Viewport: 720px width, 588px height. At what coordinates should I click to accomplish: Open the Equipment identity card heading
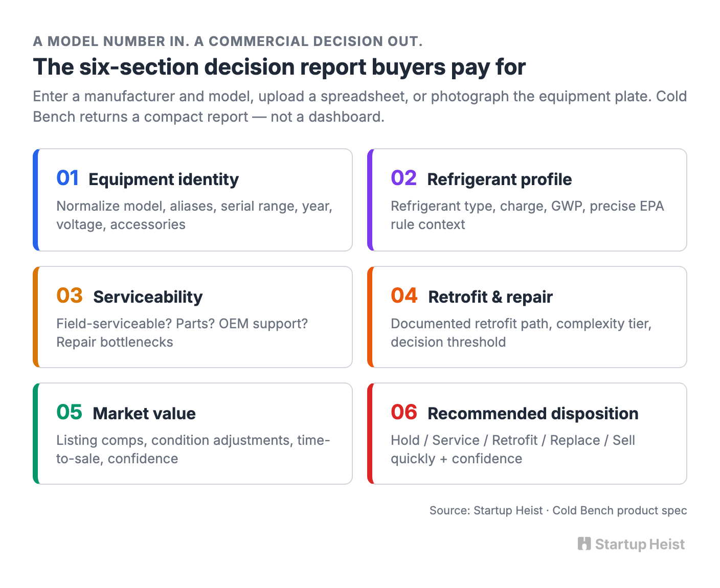164,179
